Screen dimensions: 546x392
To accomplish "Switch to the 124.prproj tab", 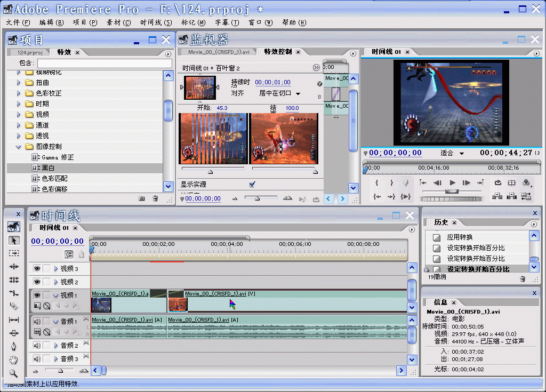I will click(30, 52).
